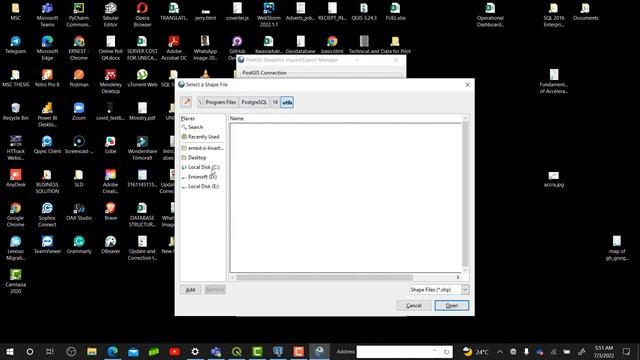Open Tabular Editor desktop icon

tap(111, 14)
